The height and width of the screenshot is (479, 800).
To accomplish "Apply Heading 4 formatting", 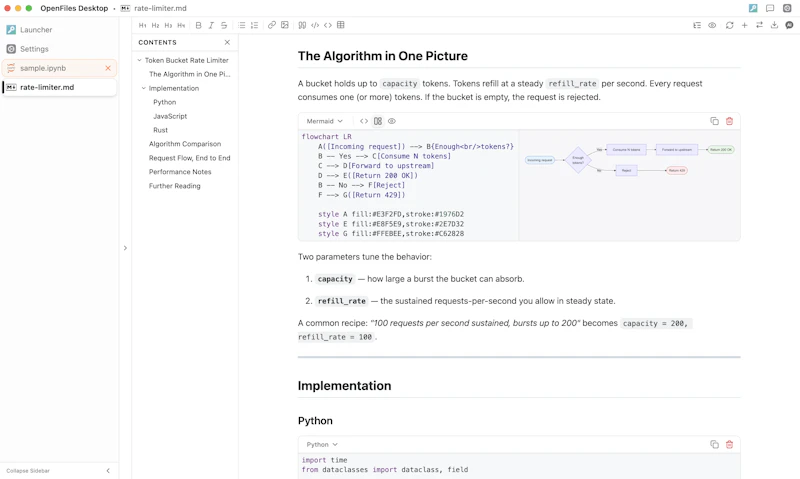I will tap(181, 25).
